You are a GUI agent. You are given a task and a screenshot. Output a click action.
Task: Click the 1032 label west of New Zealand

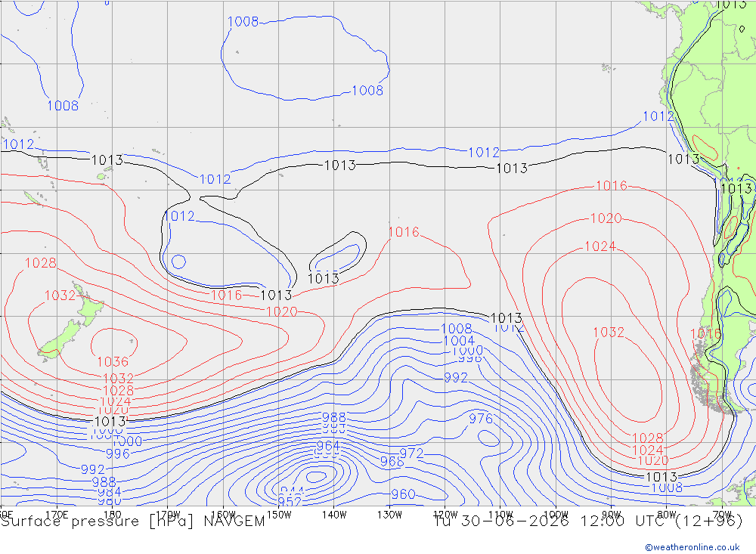pos(60,296)
